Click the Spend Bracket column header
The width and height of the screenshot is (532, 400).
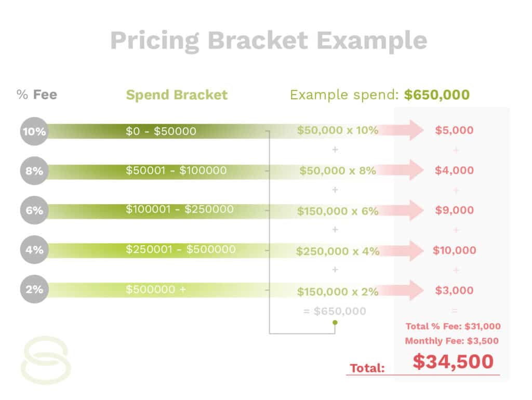[177, 95]
